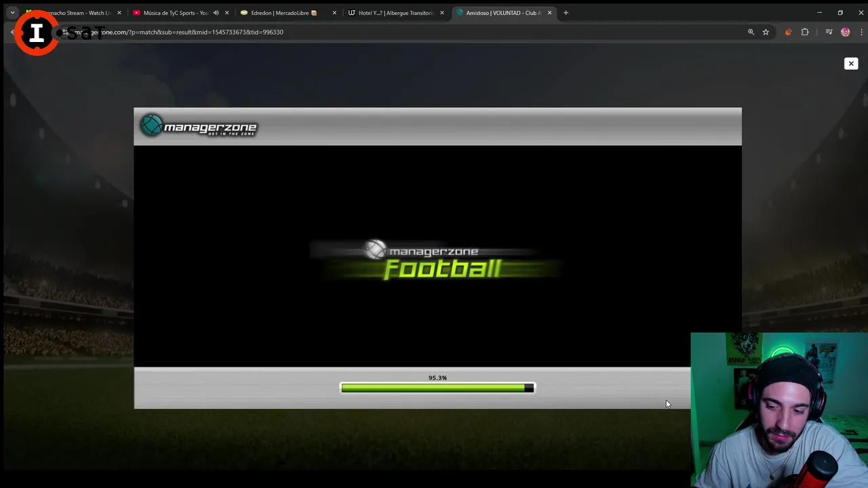
Task: Close the Hotel Albergue Transitorio tab
Action: tap(442, 13)
